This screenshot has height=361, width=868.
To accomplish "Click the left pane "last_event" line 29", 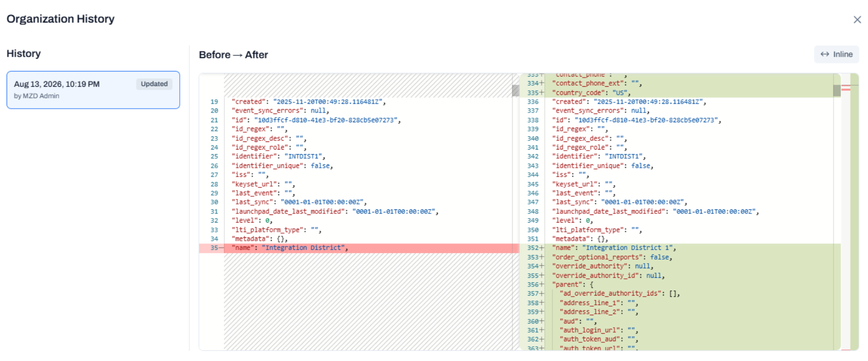I will (x=263, y=193).
